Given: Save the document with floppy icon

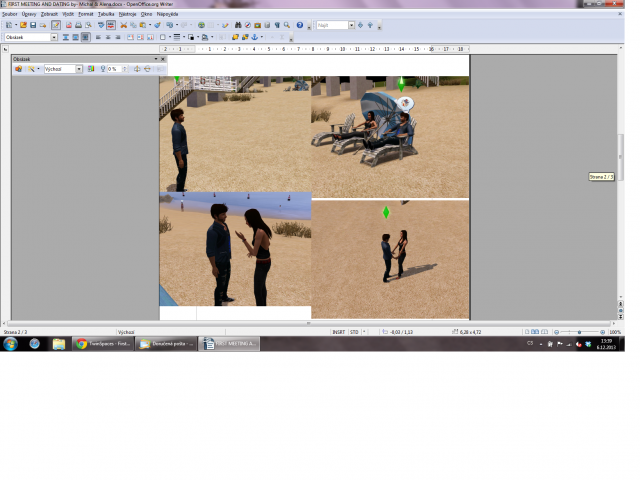Looking at the screenshot, I should click(x=33, y=25).
